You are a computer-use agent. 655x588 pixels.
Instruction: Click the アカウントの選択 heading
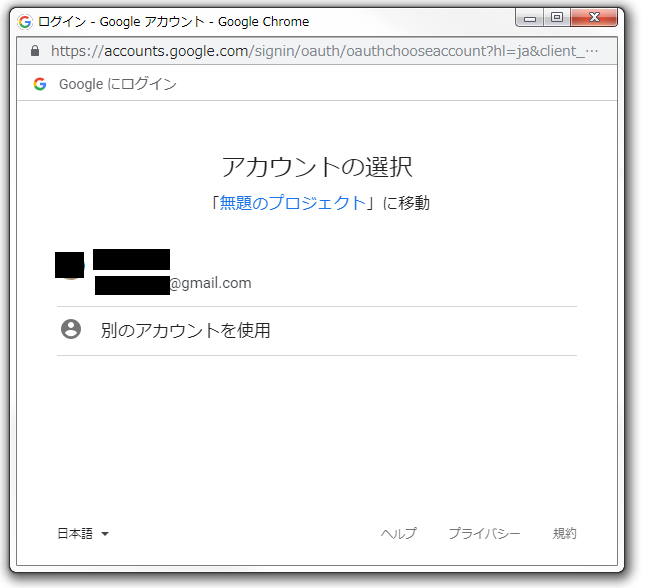tap(317, 167)
